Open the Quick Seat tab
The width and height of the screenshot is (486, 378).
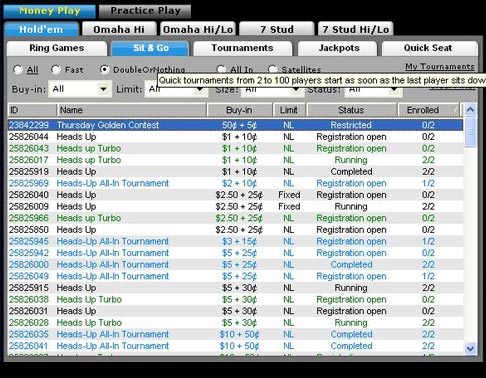coord(429,48)
